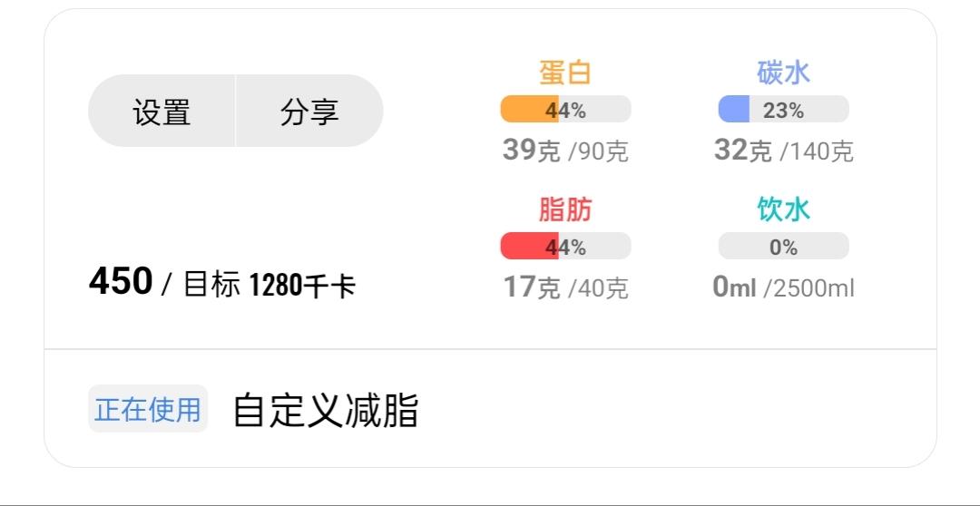The height and width of the screenshot is (506, 980).
Task: Select the 蛋白 label
Action: click(564, 73)
